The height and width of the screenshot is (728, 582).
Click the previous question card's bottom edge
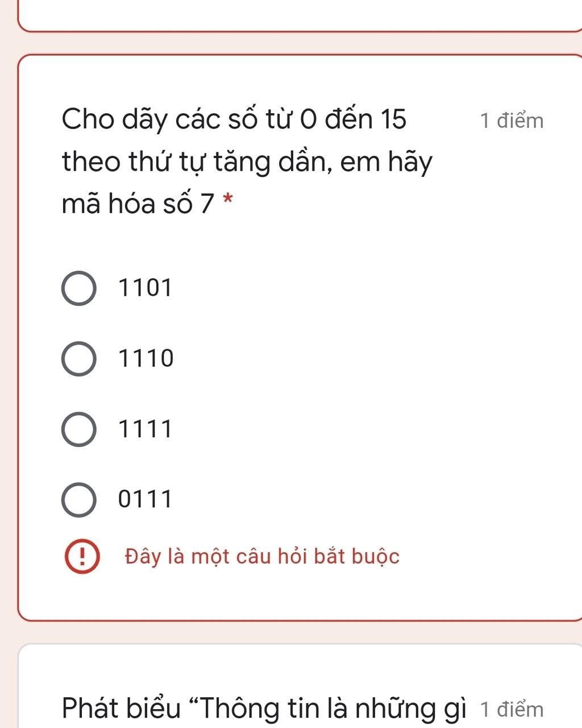[300, 30]
